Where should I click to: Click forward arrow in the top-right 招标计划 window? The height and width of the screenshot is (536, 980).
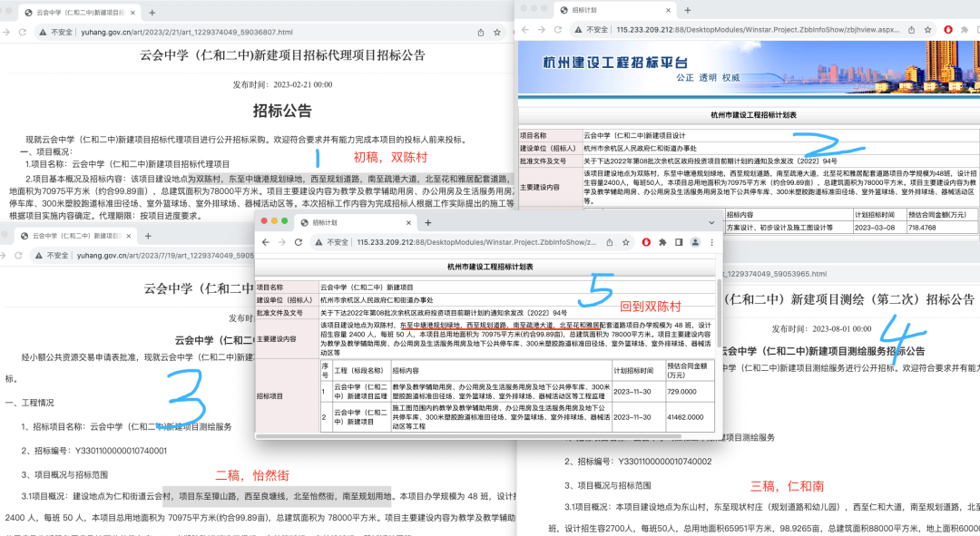coord(541,29)
